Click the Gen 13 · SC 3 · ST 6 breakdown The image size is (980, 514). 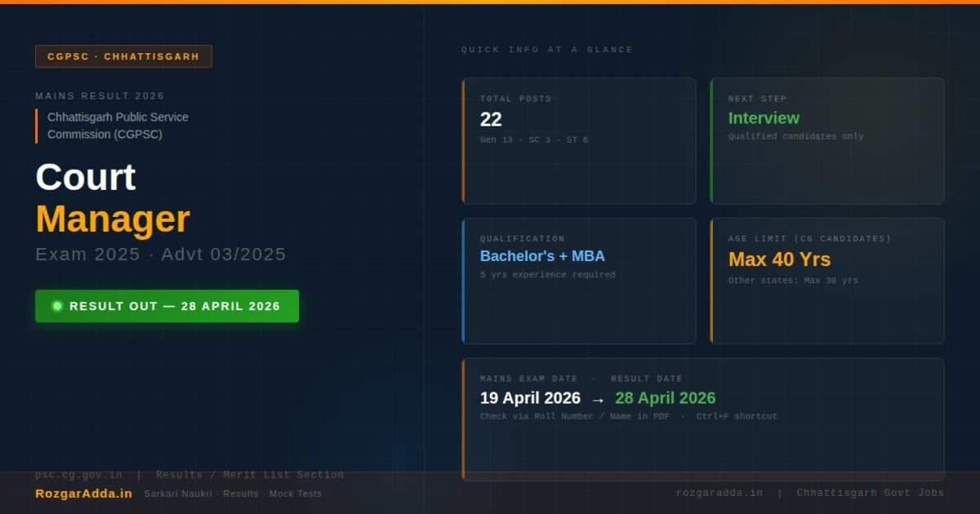(534, 140)
